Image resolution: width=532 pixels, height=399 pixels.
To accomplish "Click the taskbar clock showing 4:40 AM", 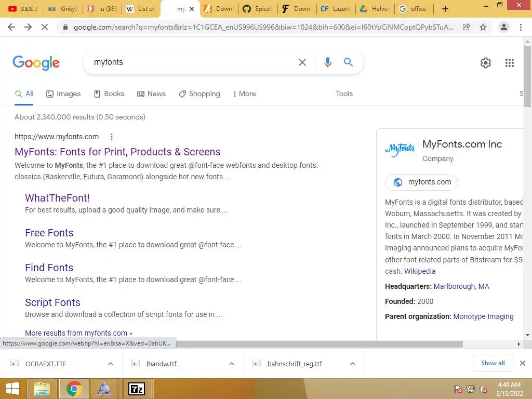I will pyautogui.click(x=509, y=389).
